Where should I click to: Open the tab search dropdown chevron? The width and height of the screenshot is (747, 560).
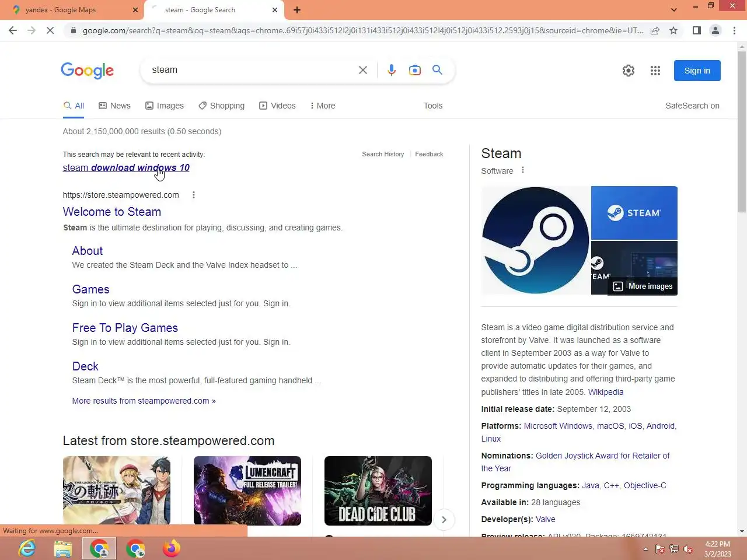pos(674,10)
